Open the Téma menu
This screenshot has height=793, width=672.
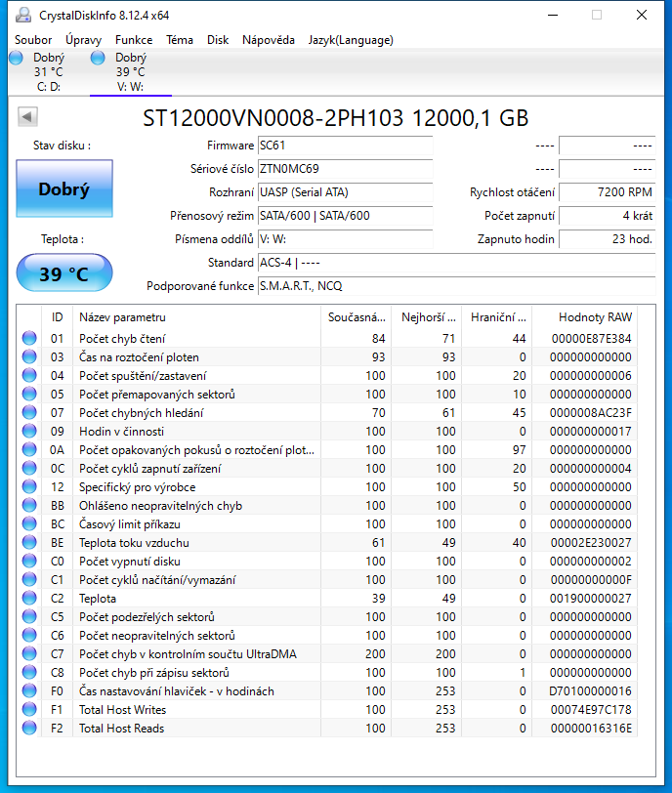tap(180, 40)
